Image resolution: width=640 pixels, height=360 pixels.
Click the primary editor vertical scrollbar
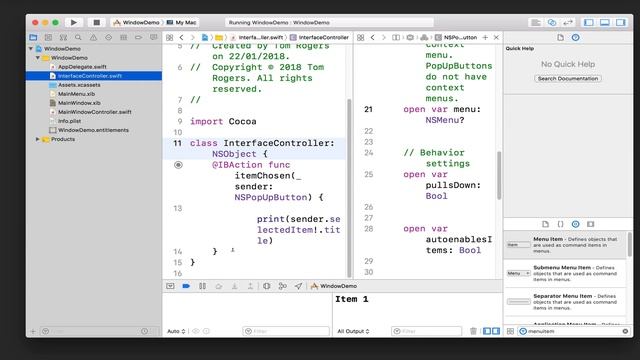pos(349,188)
